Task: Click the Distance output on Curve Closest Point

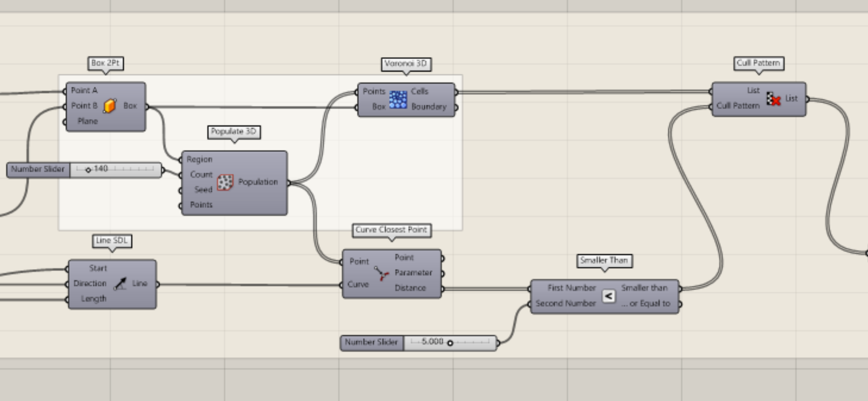Action: tap(410, 288)
